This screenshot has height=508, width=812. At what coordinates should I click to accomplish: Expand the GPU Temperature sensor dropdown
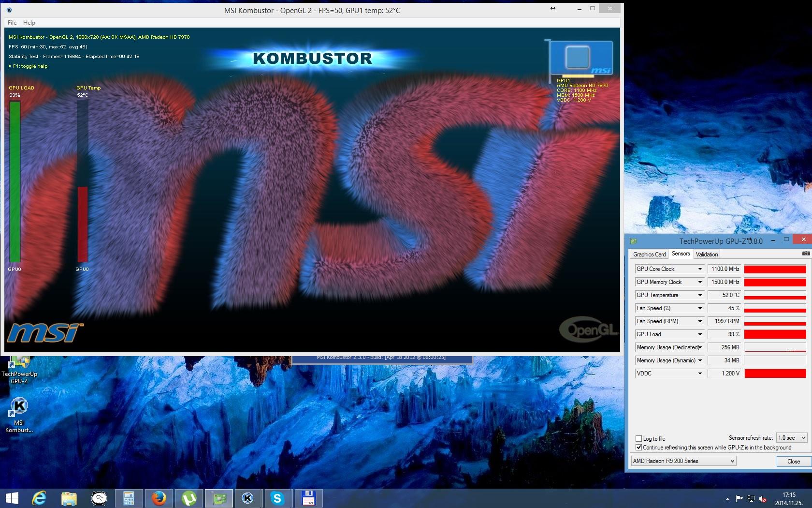(699, 295)
